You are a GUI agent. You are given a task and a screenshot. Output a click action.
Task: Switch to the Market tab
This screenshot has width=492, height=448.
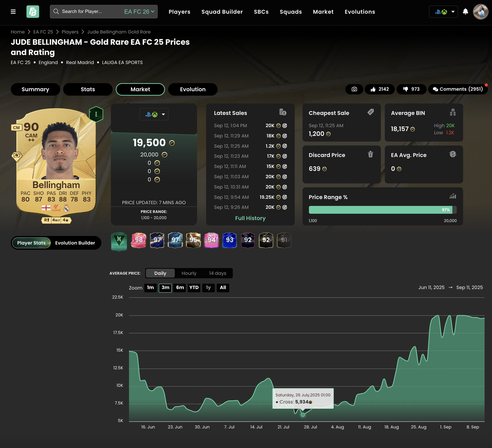140,89
